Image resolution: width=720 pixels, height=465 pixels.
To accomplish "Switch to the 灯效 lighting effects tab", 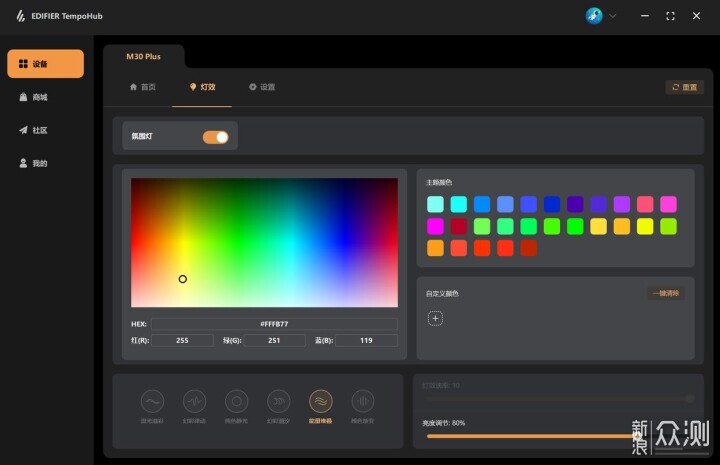I will pos(202,87).
